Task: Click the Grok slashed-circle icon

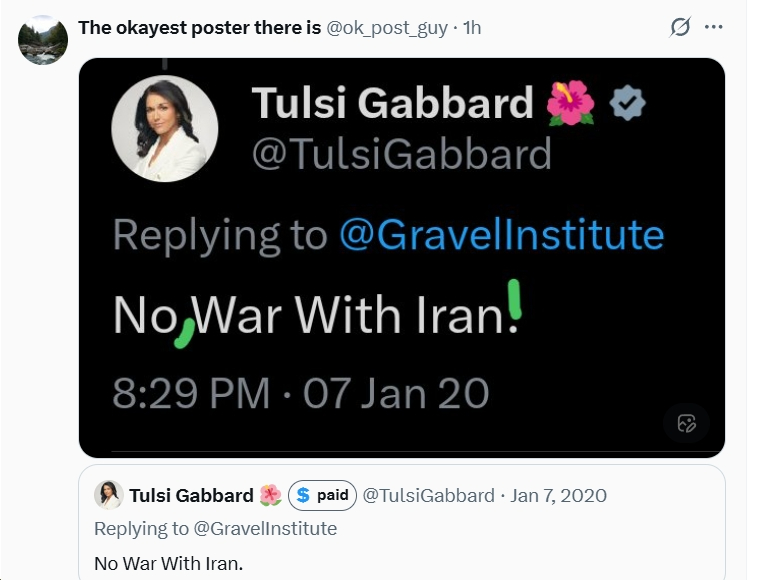Action: [680, 28]
